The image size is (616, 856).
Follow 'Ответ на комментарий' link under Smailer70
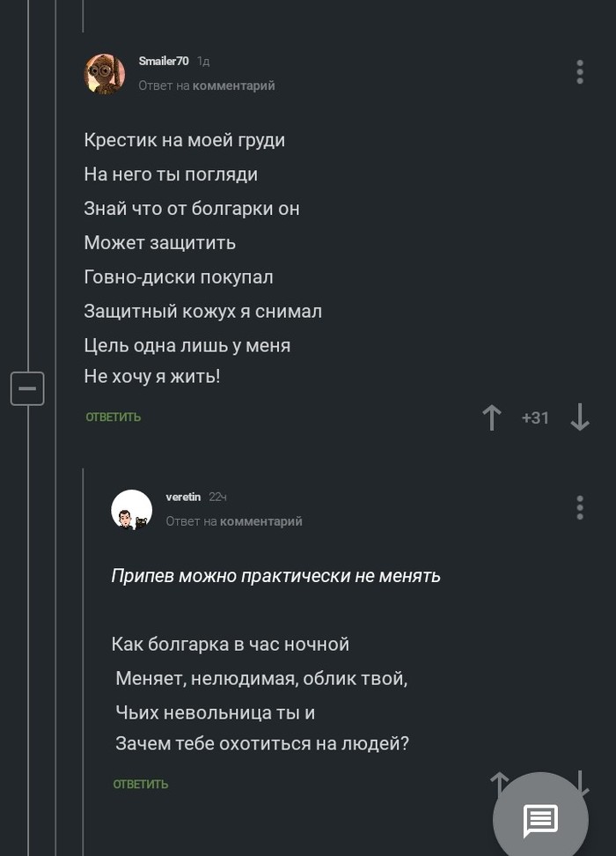coord(207,85)
